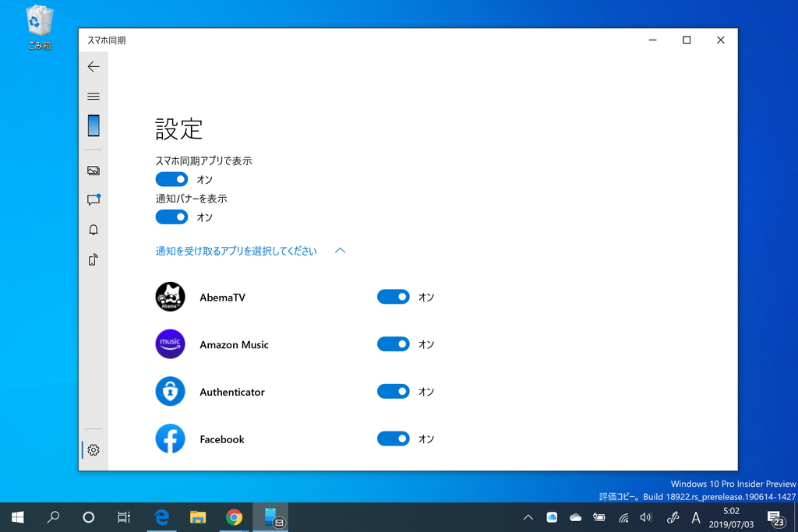Open the taskbar clock showing 2019/07/03
Image resolution: width=798 pixels, height=532 pixels.
731,516
